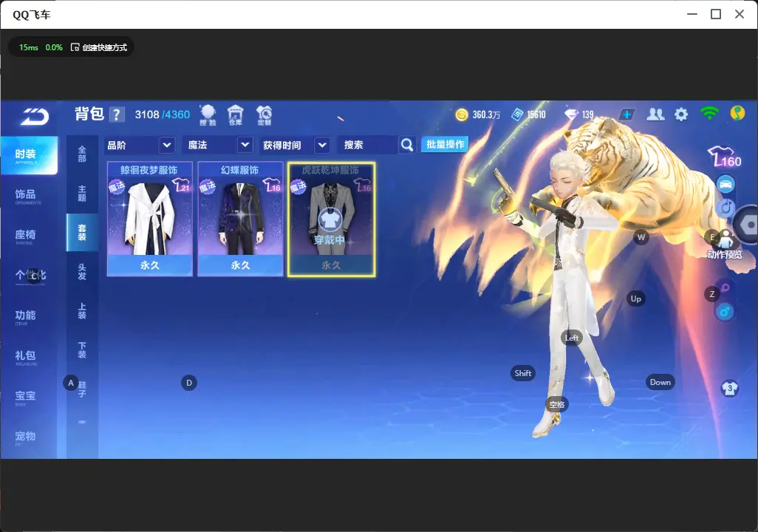
Task: Open the settings gear icon
Action: point(681,115)
